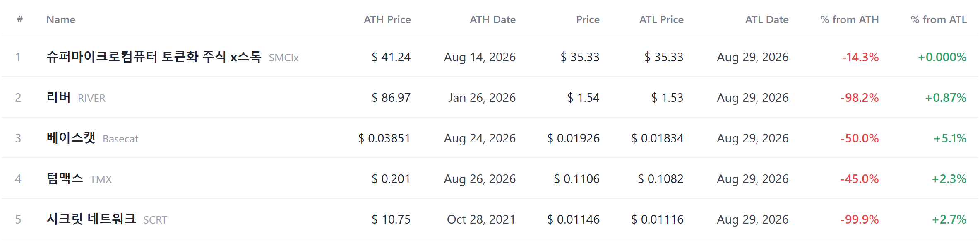This screenshot has width=980, height=241.
Task: Click the -98.2% from ATH value
Action: [x=860, y=98]
